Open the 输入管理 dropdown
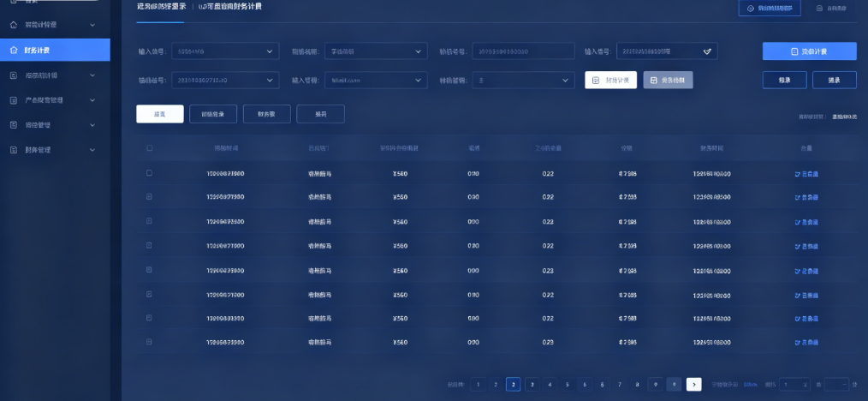Image resolution: width=868 pixels, height=401 pixels. pos(376,81)
